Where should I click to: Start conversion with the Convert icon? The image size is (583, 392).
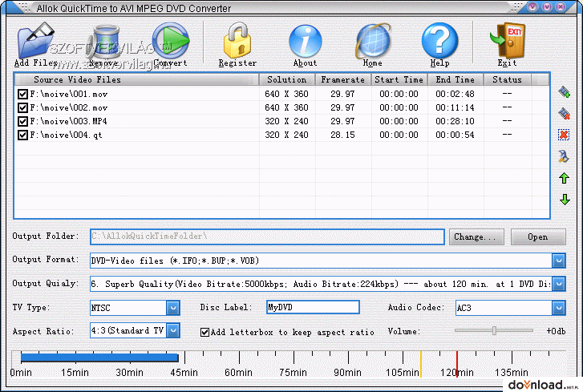[171, 40]
